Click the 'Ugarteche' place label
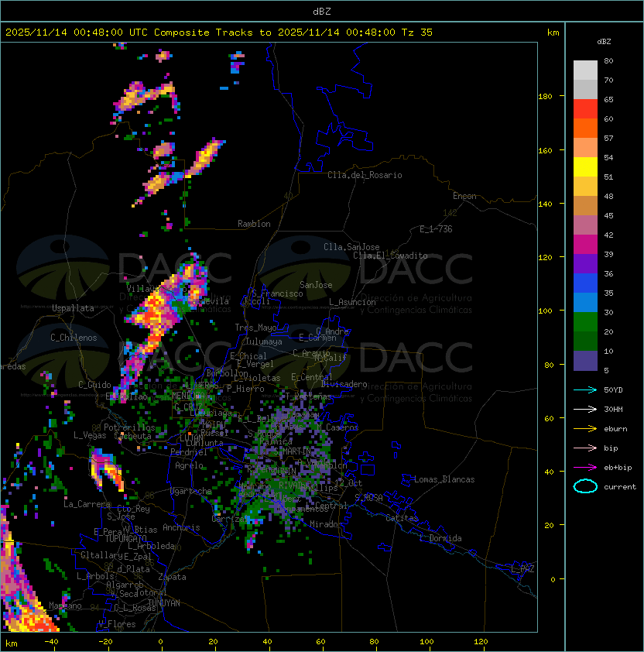This screenshot has width=644, height=652. point(191,492)
